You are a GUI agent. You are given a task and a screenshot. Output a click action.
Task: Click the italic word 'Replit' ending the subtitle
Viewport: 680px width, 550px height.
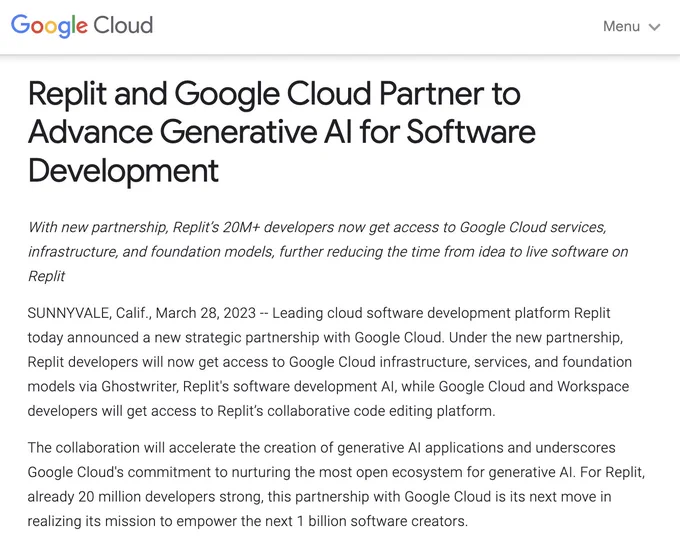point(46,276)
